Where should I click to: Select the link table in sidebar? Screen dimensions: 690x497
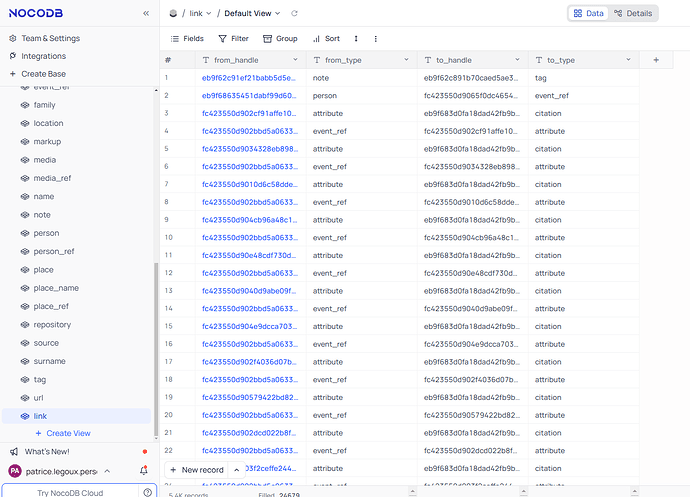coord(77,416)
